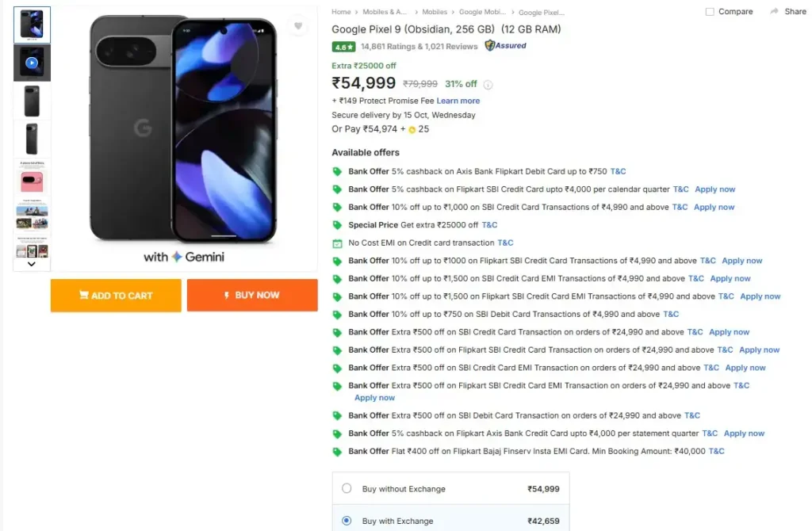Image resolution: width=812 pixels, height=531 pixels.
Task: Click the price info icon beside 31% off
Action: tap(488, 85)
